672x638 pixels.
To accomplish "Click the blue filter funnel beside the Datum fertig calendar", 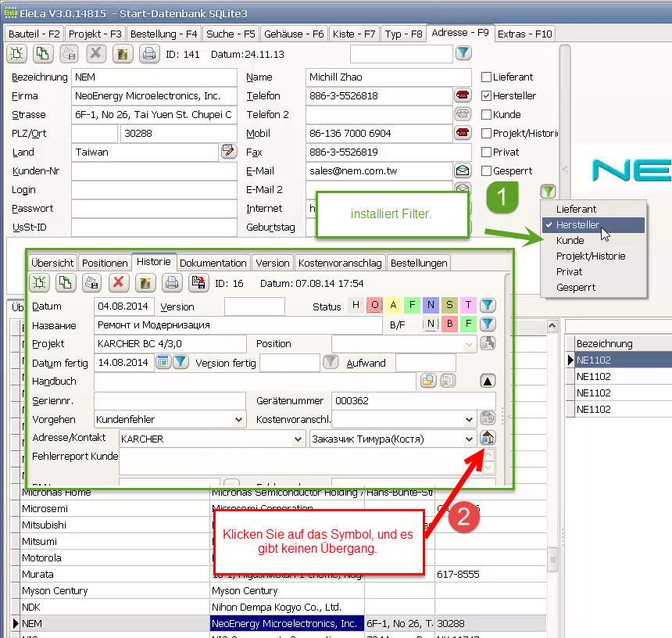I will 181,362.
